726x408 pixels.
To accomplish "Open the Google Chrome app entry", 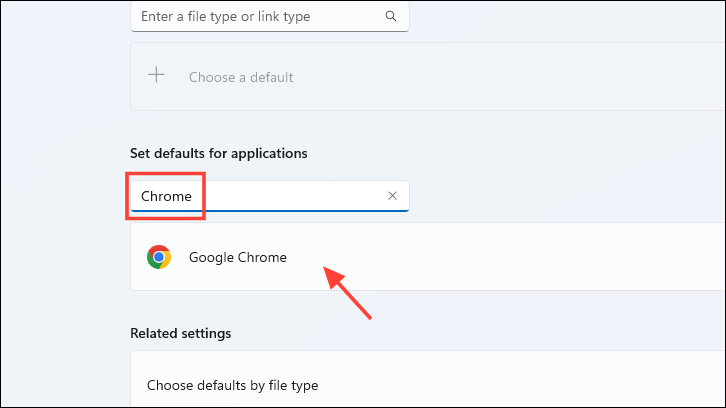I will click(x=428, y=257).
